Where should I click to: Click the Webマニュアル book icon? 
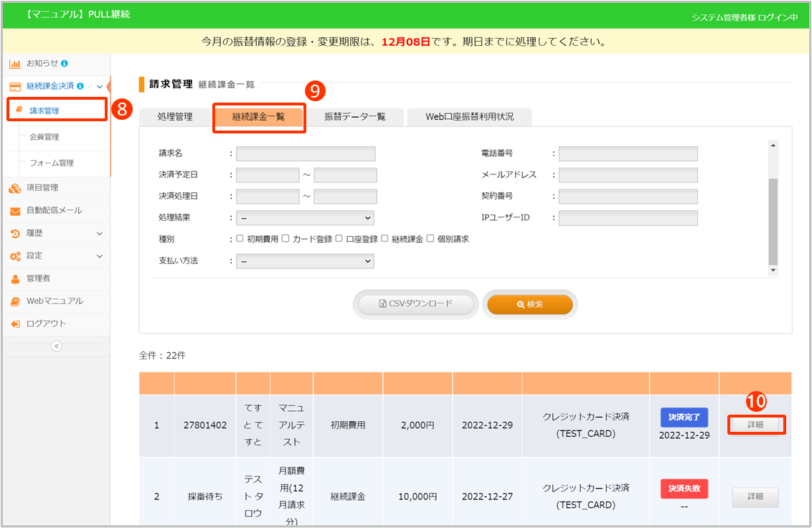click(14, 301)
